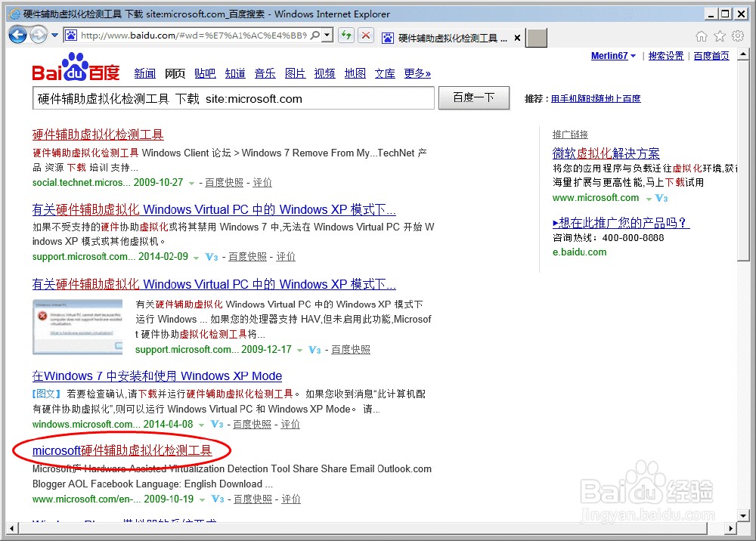Expand arrow after www.microsoft.com/en- 2009-10-19
The width and height of the screenshot is (756, 541).
pos(203,499)
